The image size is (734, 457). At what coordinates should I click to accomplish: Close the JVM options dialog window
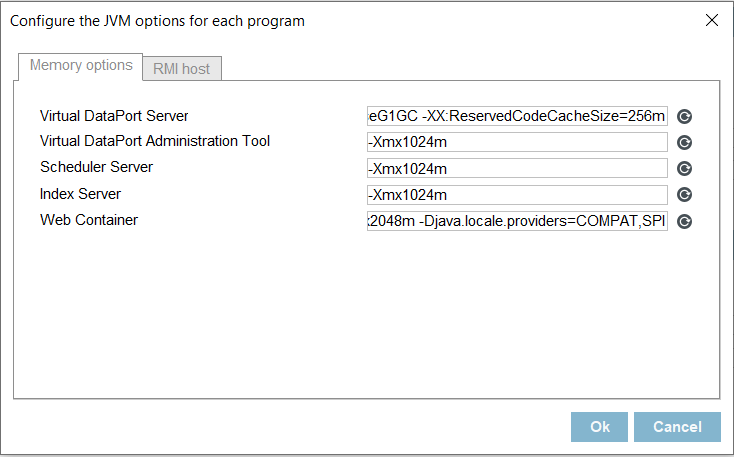pos(712,20)
